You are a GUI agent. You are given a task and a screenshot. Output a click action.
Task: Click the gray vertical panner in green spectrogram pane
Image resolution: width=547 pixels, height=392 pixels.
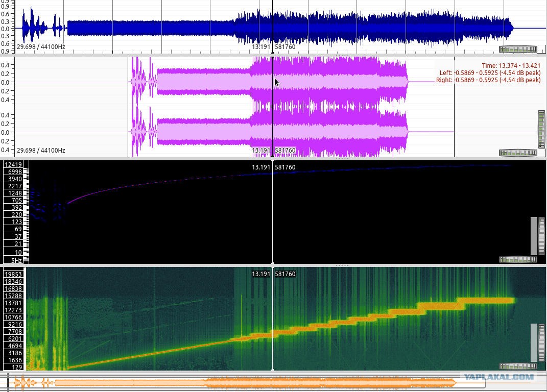coord(534,343)
